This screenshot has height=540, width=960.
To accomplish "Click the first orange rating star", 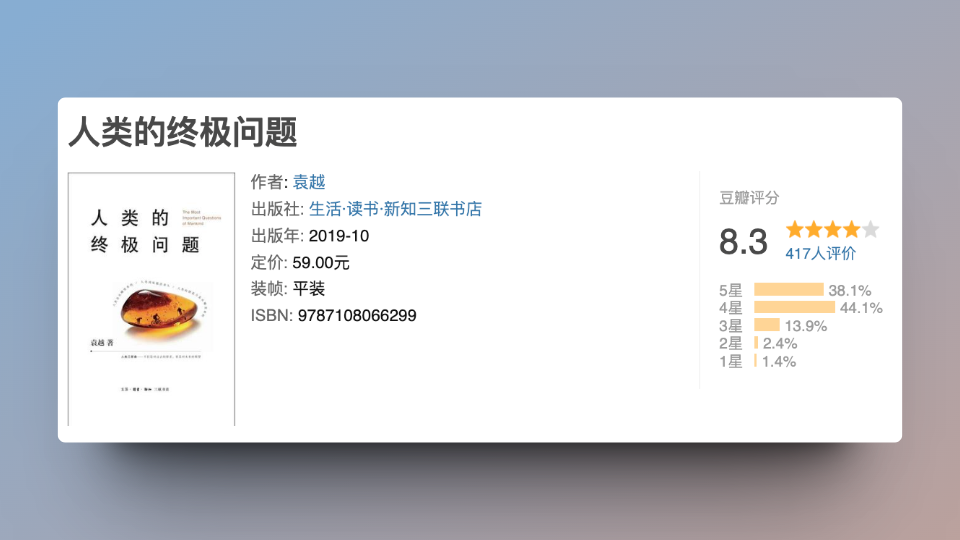I will pyautogui.click(x=795, y=229).
